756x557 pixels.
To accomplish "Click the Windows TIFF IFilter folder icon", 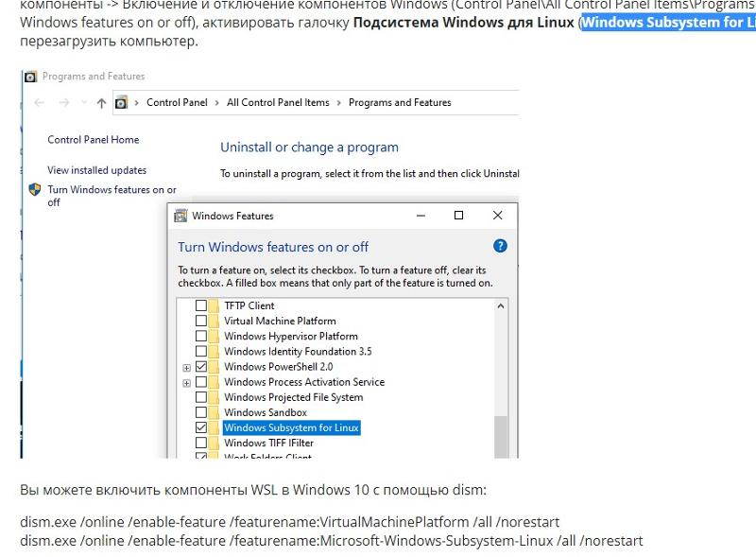I will click(x=214, y=444).
